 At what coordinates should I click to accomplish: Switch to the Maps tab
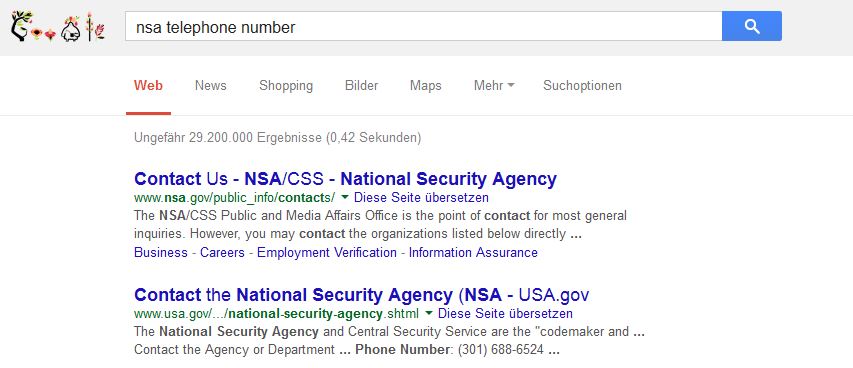point(425,85)
